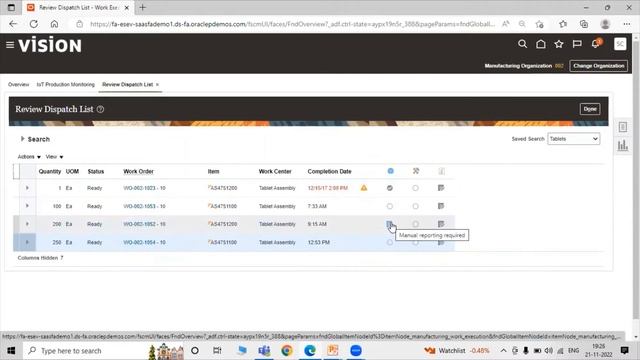Click the tools column header icon
This screenshot has height=360, width=640.
(x=416, y=171)
